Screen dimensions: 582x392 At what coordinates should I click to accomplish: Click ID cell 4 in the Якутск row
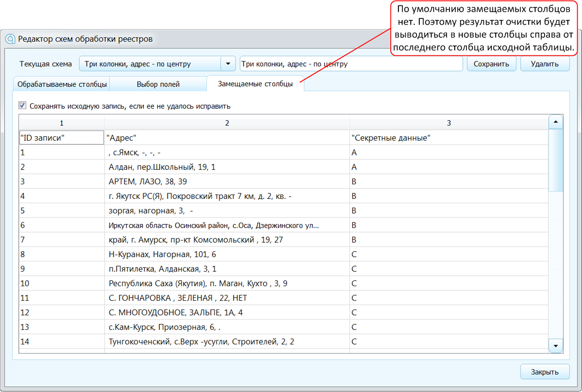(x=62, y=196)
